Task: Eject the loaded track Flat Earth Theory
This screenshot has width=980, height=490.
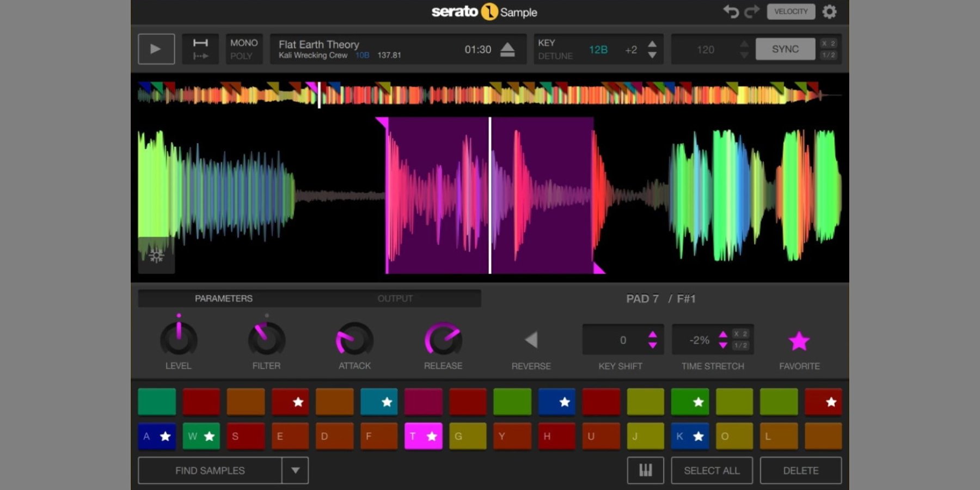Action: pyautogui.click(x=507, y=50)
